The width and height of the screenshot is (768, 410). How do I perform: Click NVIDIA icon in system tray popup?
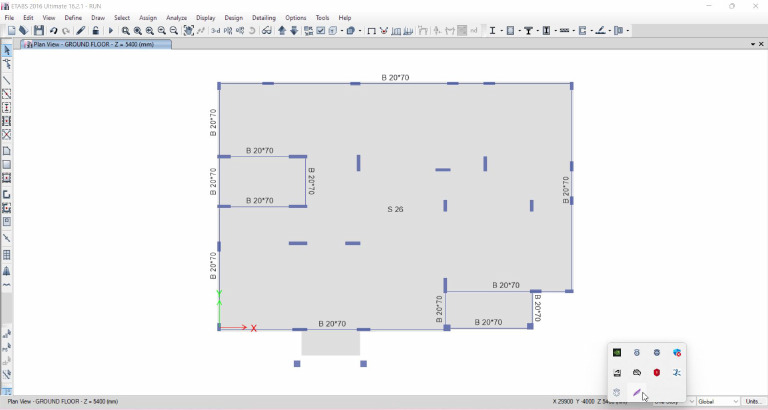coord(617,353)
